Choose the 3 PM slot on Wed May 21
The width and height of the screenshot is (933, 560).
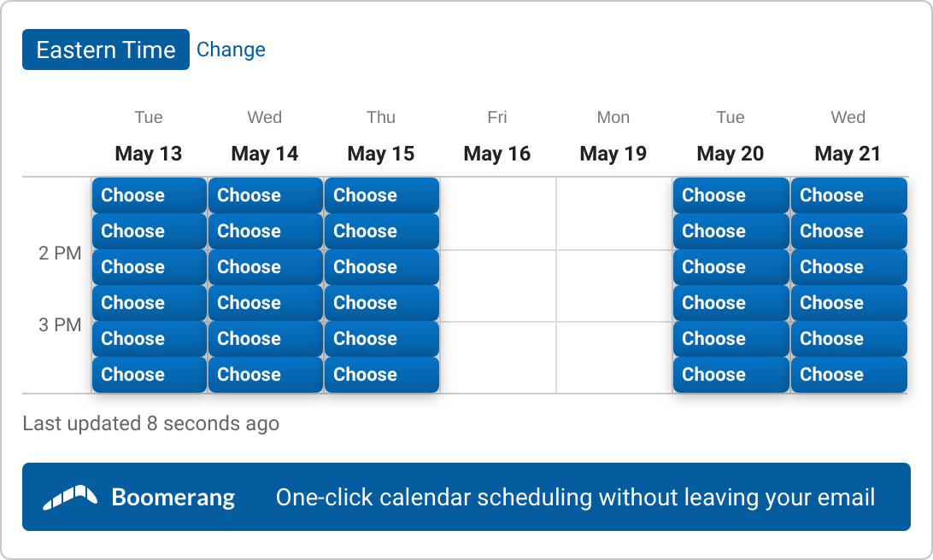(848, 339)
